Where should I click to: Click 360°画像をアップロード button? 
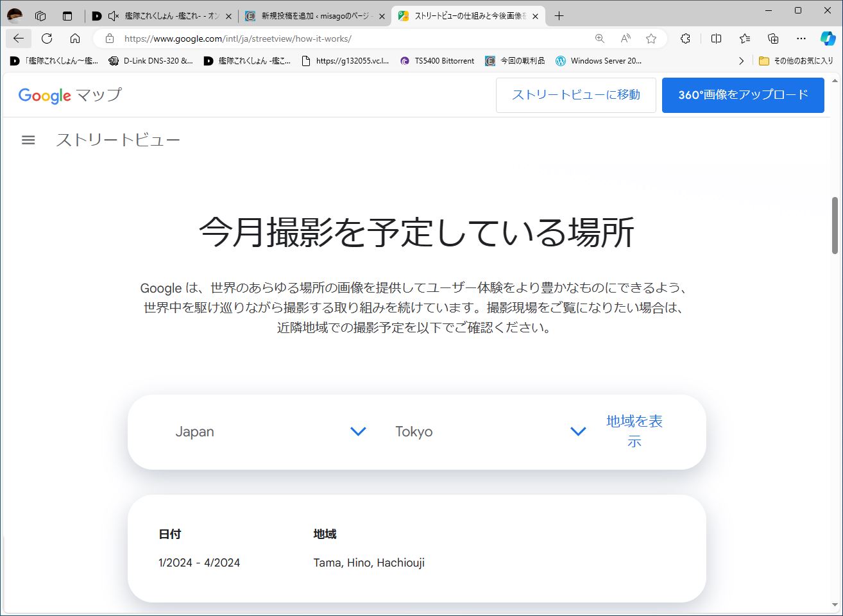click(x=743, y=95)
